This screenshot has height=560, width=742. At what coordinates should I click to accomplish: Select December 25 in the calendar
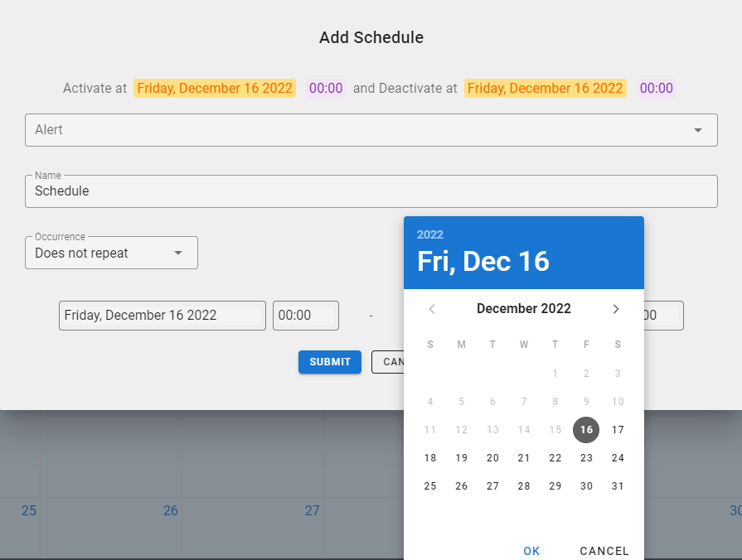[430, 485]
